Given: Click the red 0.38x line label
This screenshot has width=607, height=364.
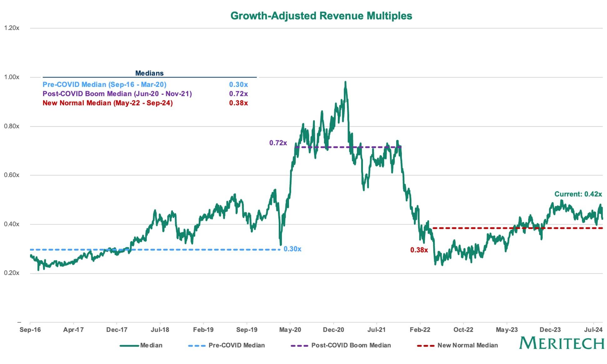Looking at the screenshot, I should (x=419, y=250).
